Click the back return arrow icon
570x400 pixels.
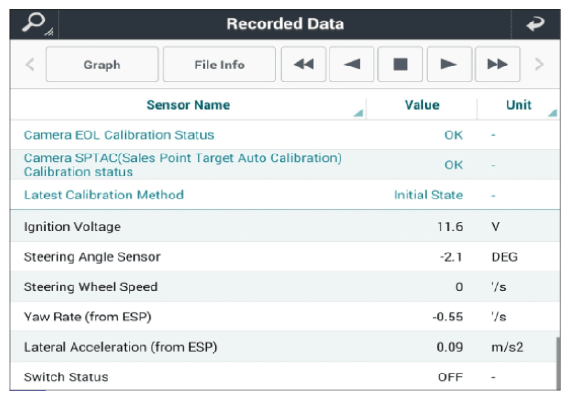535,24
